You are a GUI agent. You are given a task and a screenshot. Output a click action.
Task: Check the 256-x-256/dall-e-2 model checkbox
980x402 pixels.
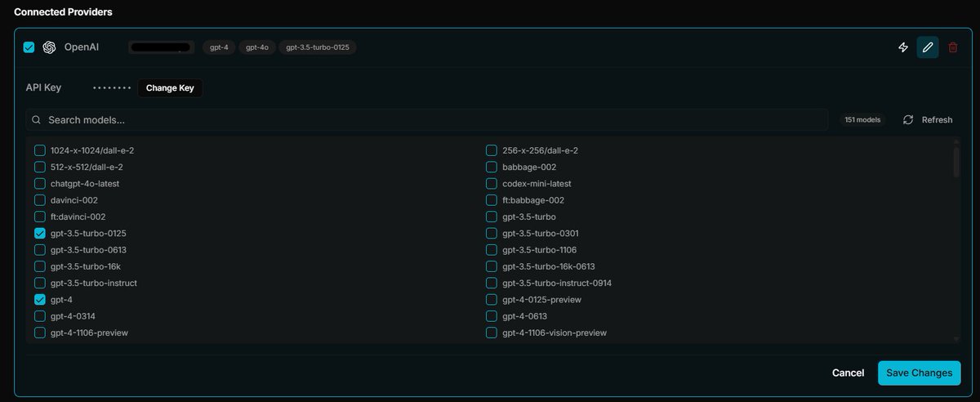tap(492, 150)
